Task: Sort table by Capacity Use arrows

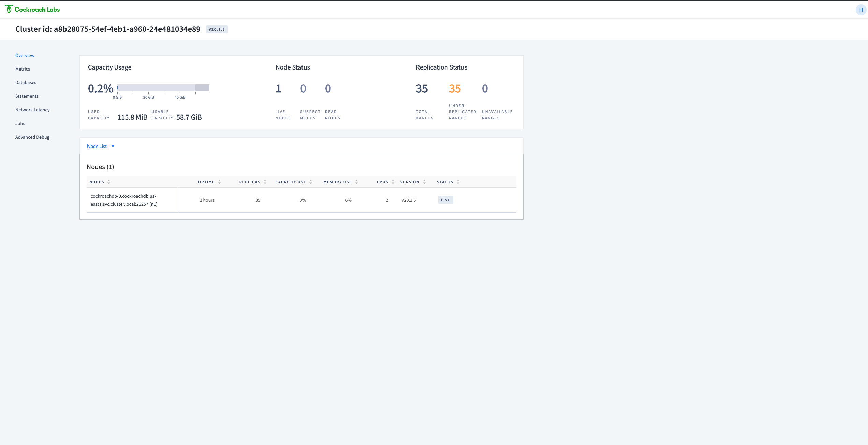Action: click(311, 182)
